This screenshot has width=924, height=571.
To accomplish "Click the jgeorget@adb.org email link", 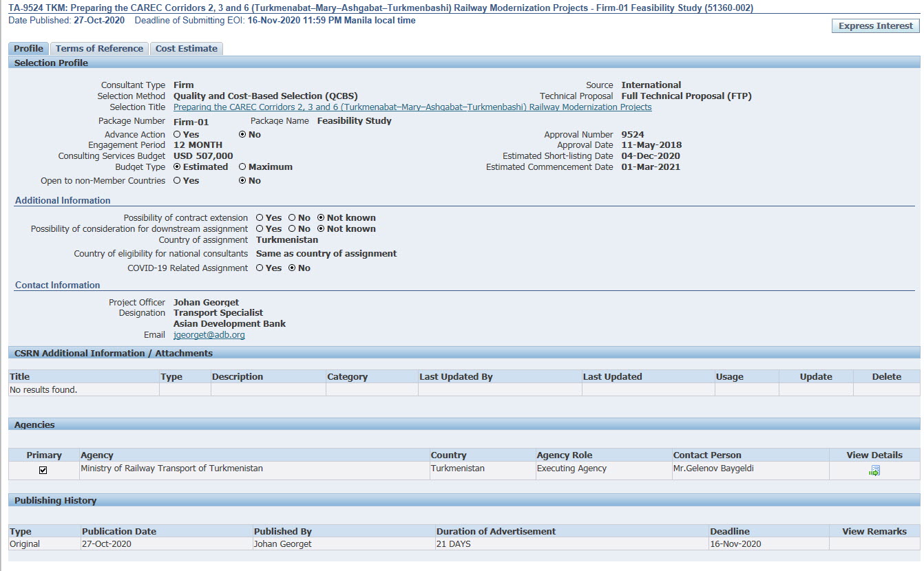I will pos(209,335).
